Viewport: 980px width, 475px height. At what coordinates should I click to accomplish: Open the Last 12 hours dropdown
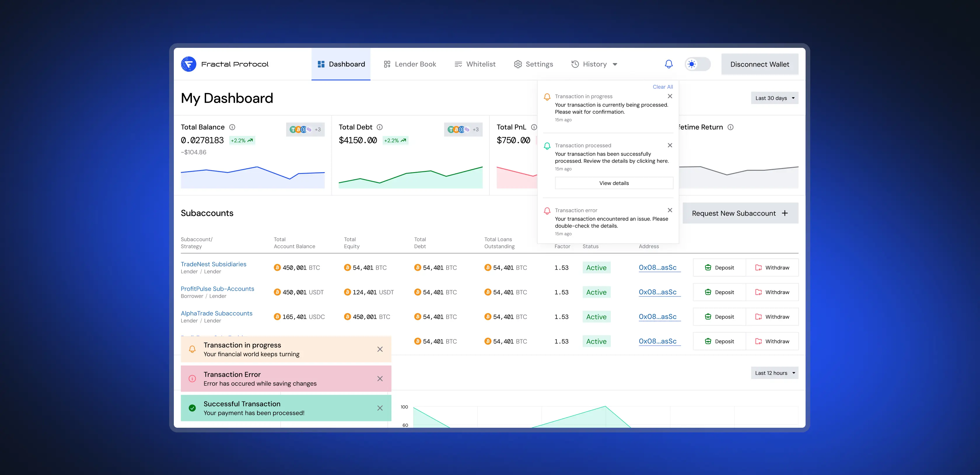tap(774, 373)
